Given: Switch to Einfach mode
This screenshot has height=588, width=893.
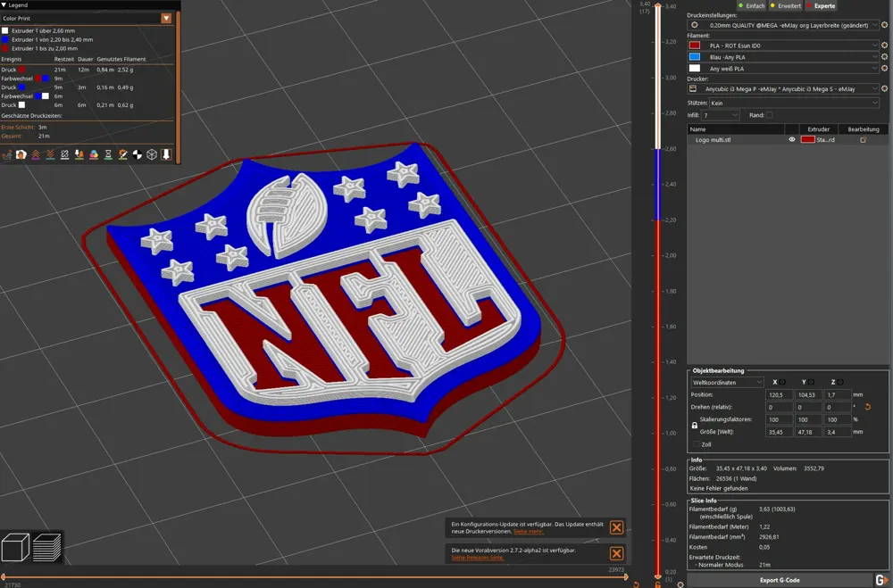Looking at the screenshot, I should click(x=755, y=6).
